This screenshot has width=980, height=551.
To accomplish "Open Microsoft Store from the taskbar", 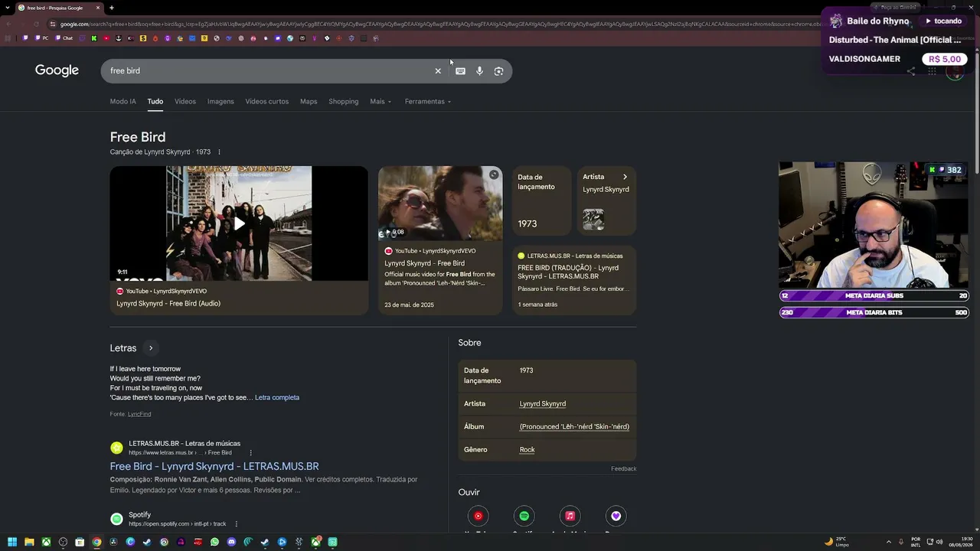I will pyautogui.click(x=80, y=542).
